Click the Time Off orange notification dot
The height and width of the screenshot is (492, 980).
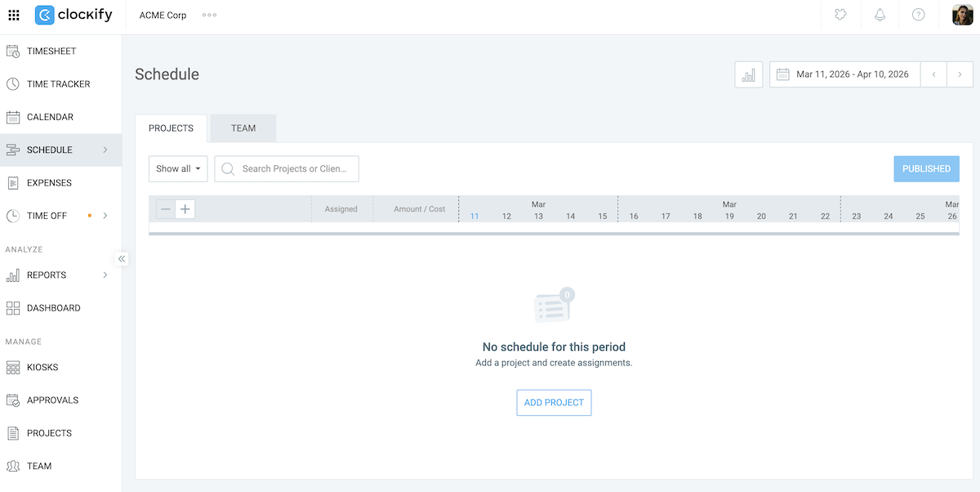89,216
